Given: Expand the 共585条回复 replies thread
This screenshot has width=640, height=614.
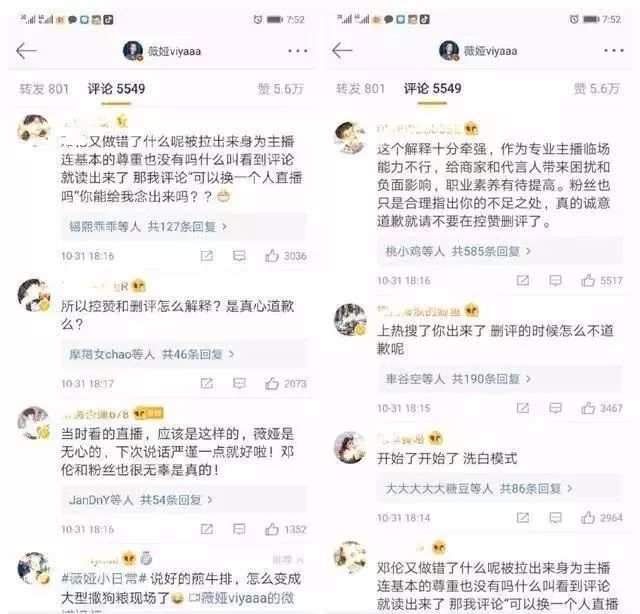Looking at the screenshot, I should (x=500, y=251).
